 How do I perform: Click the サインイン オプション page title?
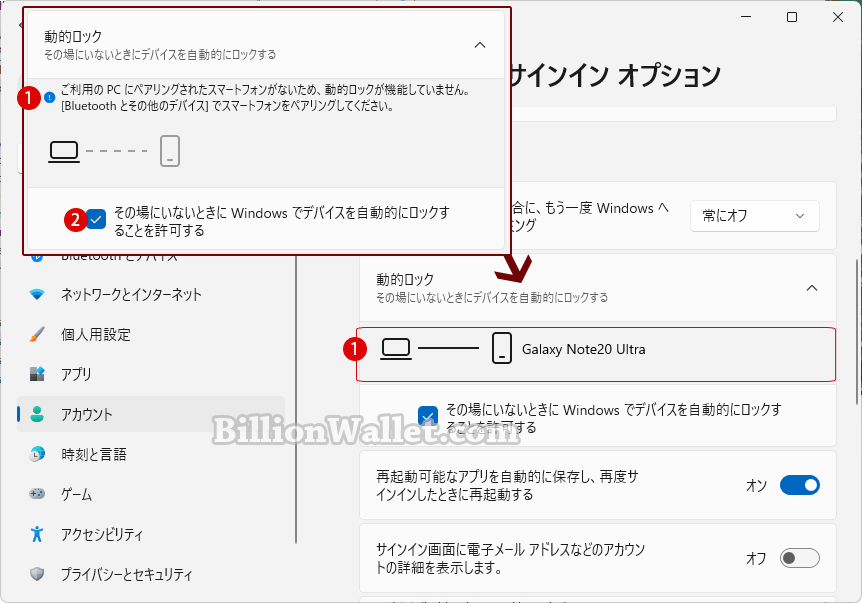click(x=615, y=75)
